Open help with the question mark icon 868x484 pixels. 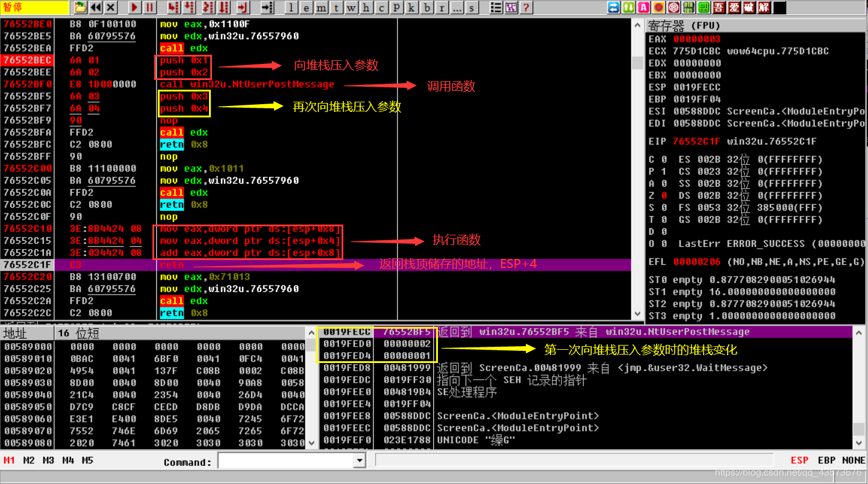pos(526,8)
